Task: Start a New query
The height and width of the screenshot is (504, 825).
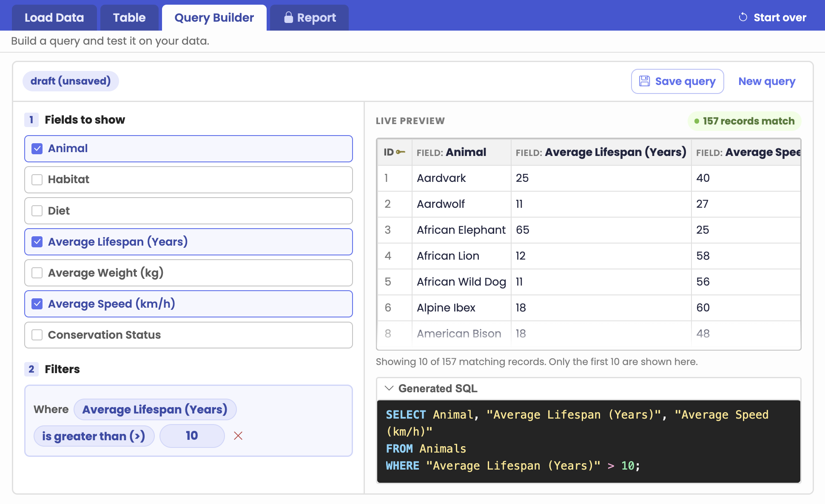Action: pos(767,81)
